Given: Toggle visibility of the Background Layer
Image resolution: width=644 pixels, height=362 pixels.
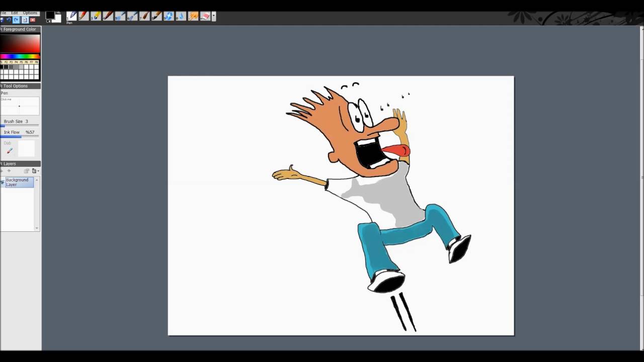Looking at the screenshot, I should pyautogui.click(x=3, y=182).
